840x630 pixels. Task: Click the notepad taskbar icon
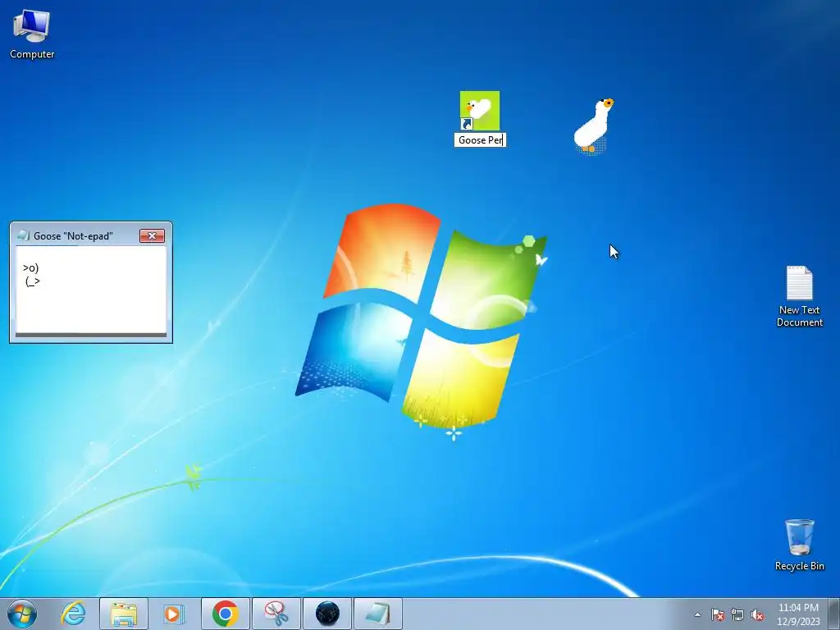(x=378, y=614)
